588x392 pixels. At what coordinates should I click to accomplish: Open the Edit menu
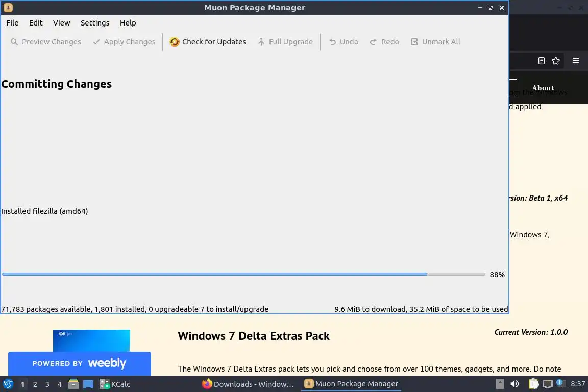click(36, 23)
